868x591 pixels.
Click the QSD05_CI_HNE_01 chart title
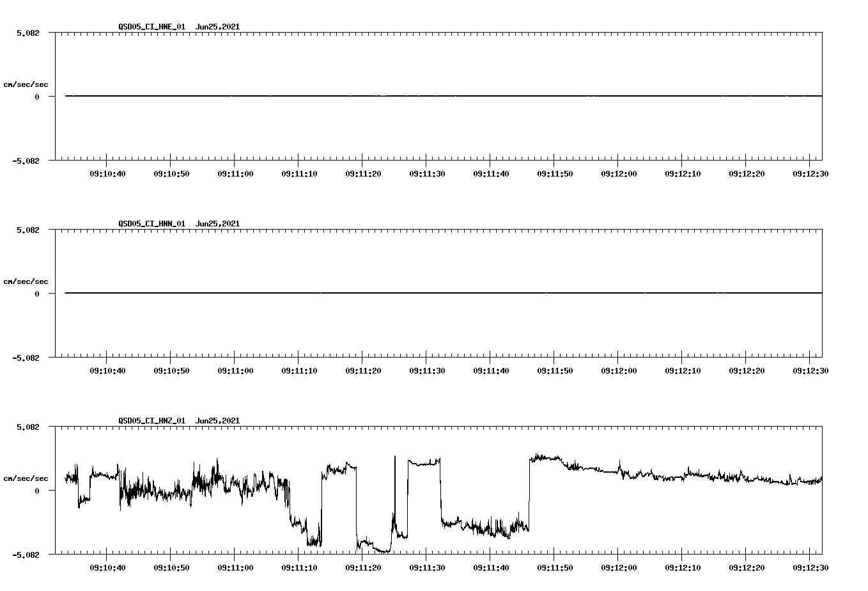(179, 27)
